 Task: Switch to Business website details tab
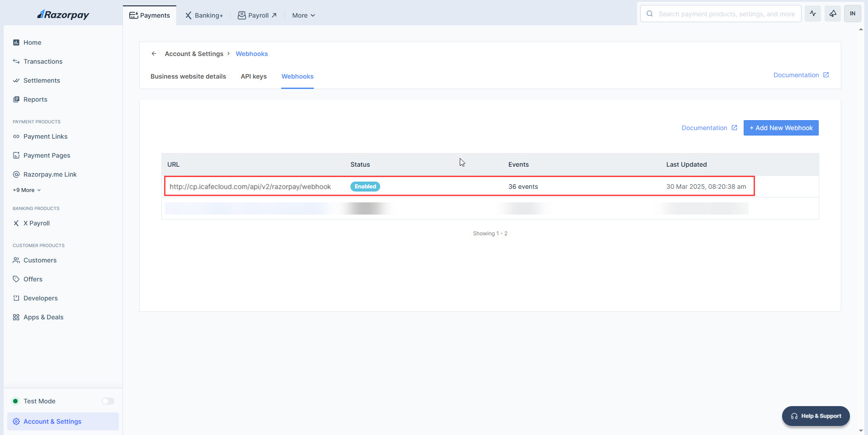pos(188,76)
